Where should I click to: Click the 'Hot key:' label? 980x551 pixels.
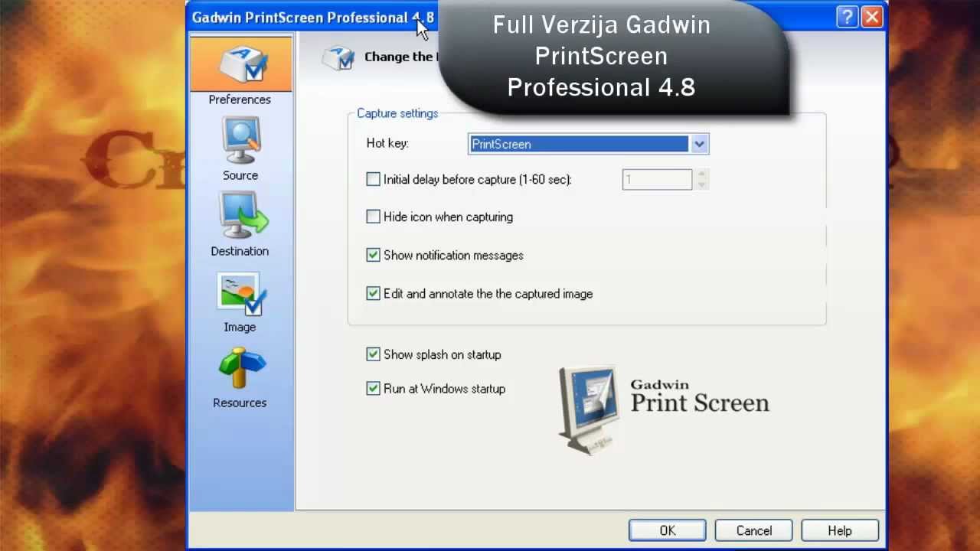click(387, 143)
